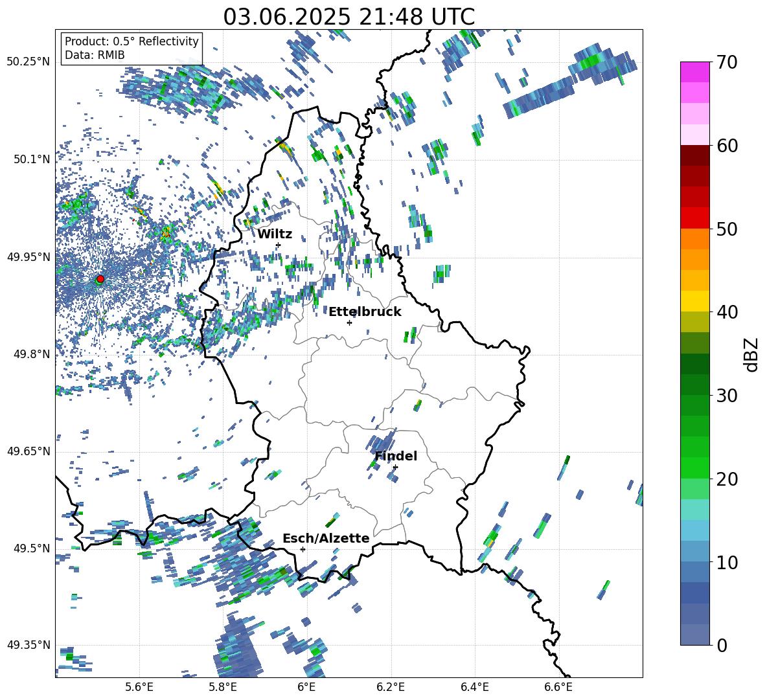Pick the yellow 40 dBZ colorbar segment
This screenshot has height=700, width=767.
tap(695, 300)
